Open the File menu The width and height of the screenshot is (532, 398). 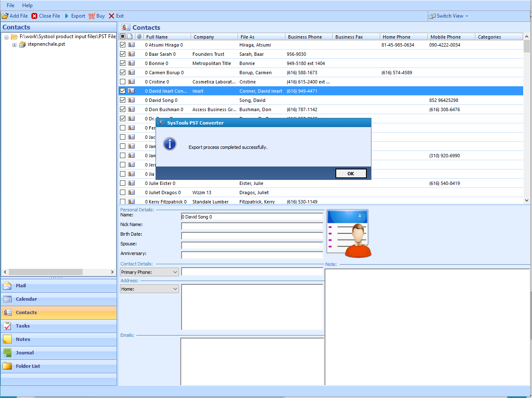(10, 5)
